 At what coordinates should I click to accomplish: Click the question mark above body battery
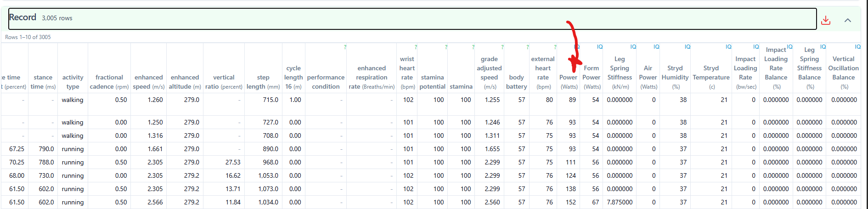pos(527,47)
